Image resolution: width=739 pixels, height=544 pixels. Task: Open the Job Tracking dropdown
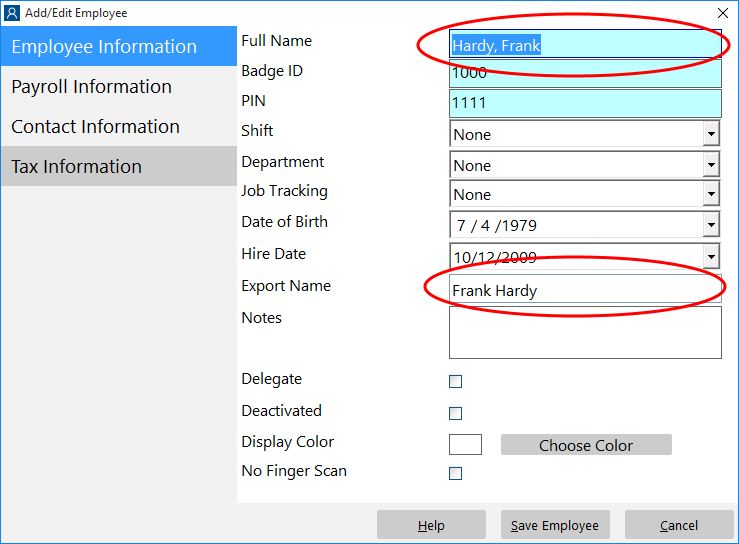[711, 194]
